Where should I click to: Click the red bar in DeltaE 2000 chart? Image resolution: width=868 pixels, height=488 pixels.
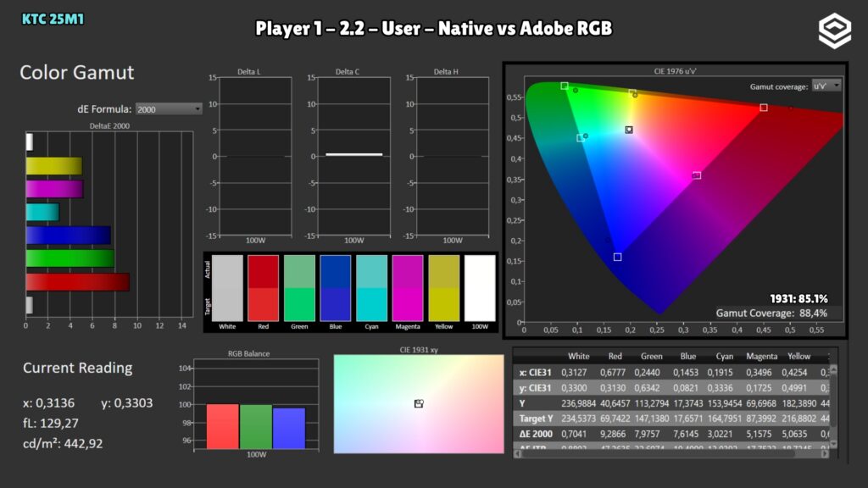pyautogui.click(x=77, y=281)
